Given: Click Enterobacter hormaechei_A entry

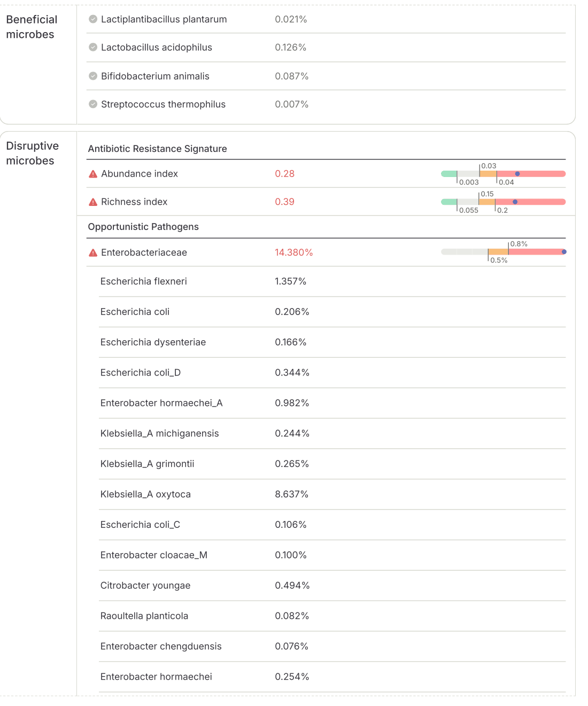Looking at the screenshot, I should [x=161, y=403].
